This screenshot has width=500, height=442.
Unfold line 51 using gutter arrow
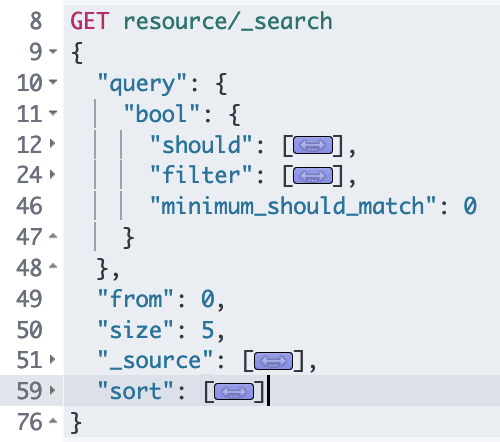pyautogui.click(x=52, y=359)
